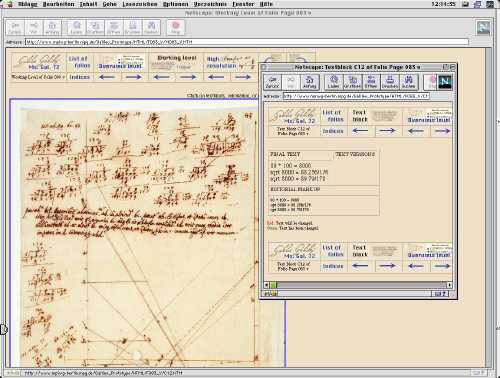The height and width of the screenshot is (378, 500).
Task: Open the Inhalt menu
Action: pyautogui.click(x=88, y=4)
